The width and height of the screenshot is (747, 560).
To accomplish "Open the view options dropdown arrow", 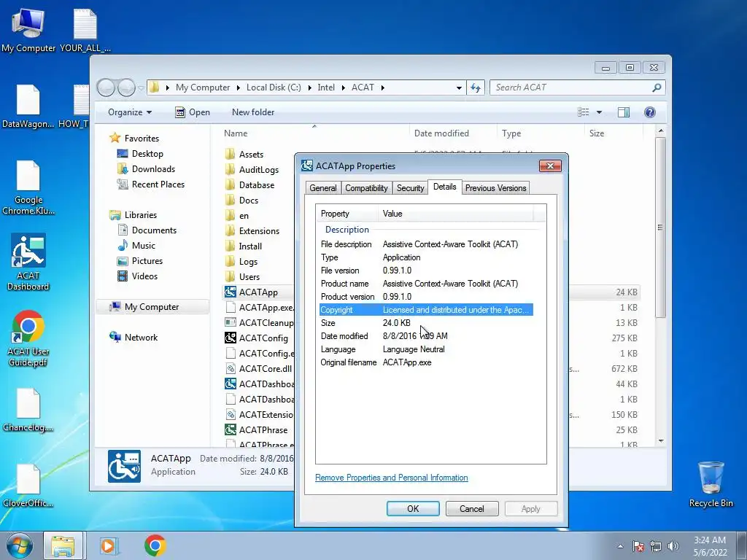I will pyautogui.click(x=599, y=112).
